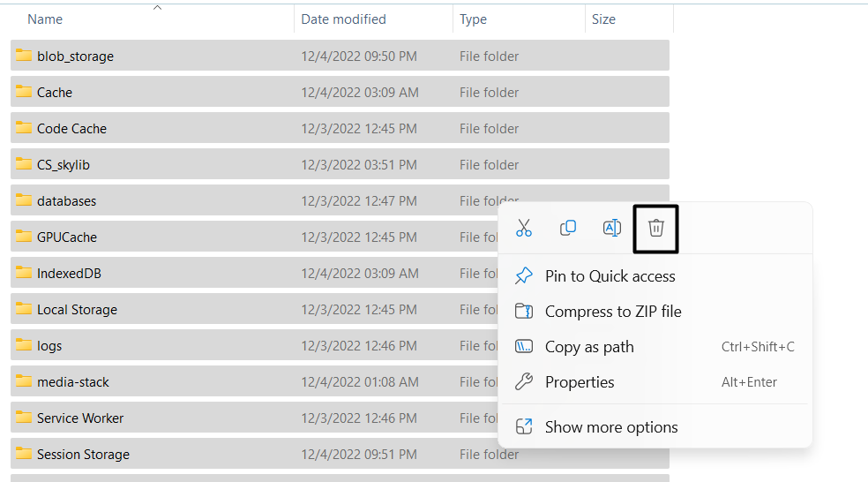
Task: Click the Type column header
Action: click(x=473, y=19)
